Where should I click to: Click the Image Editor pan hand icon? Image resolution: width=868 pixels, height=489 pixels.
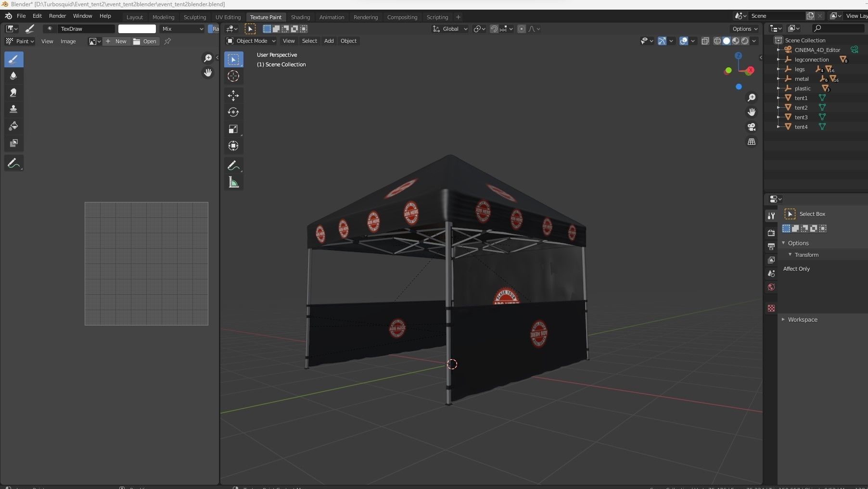[208, 73]
